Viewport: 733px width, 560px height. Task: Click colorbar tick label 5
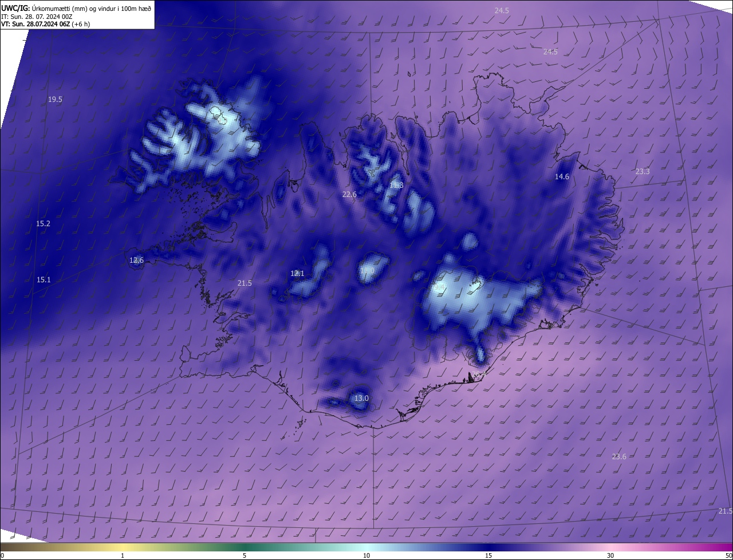pos(245,555)
